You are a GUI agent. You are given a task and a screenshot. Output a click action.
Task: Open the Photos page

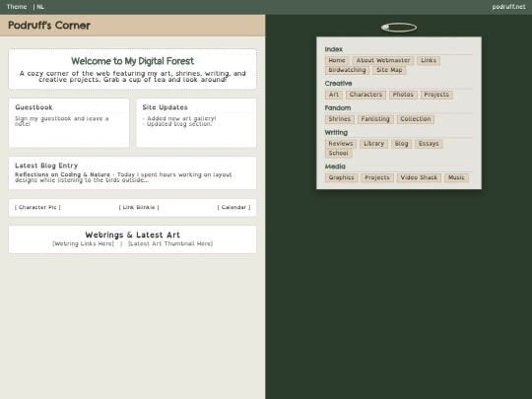pos(403,95)
